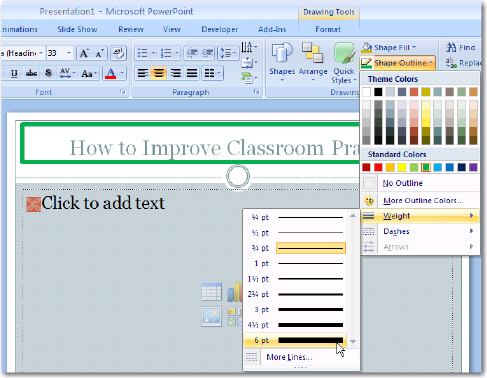Switch to the Slide Show tab
Screen dimensions: 487x378
77,29
